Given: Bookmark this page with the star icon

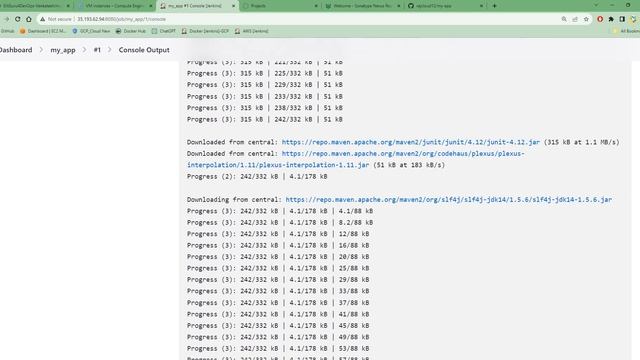Looking at the screenshot, I should tap(586, 19).
